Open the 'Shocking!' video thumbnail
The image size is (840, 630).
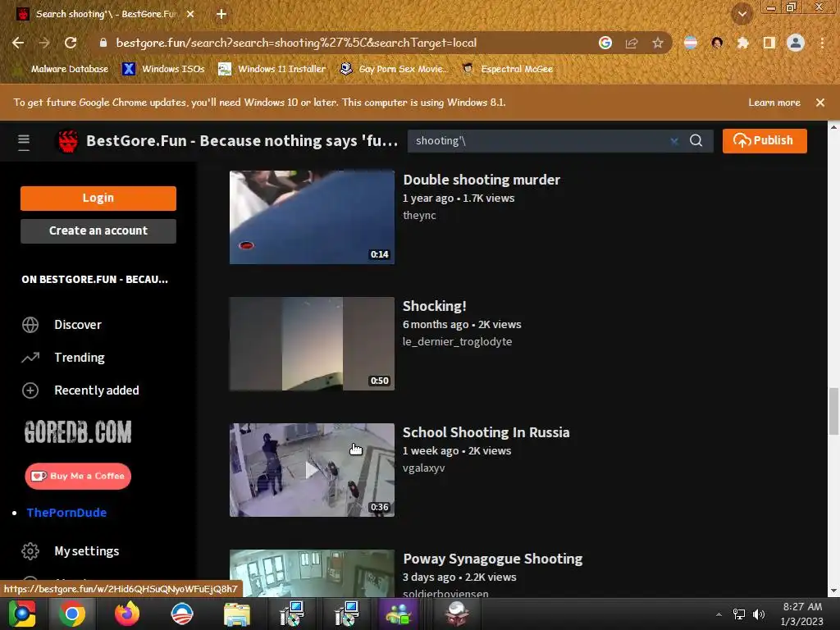pos(312,344)
